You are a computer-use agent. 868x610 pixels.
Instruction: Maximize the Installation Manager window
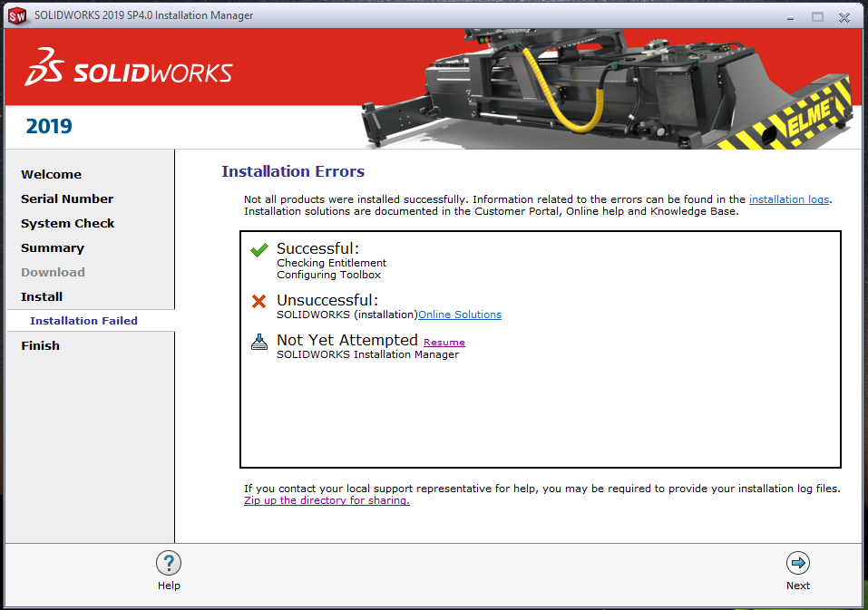tap(817, 17)
